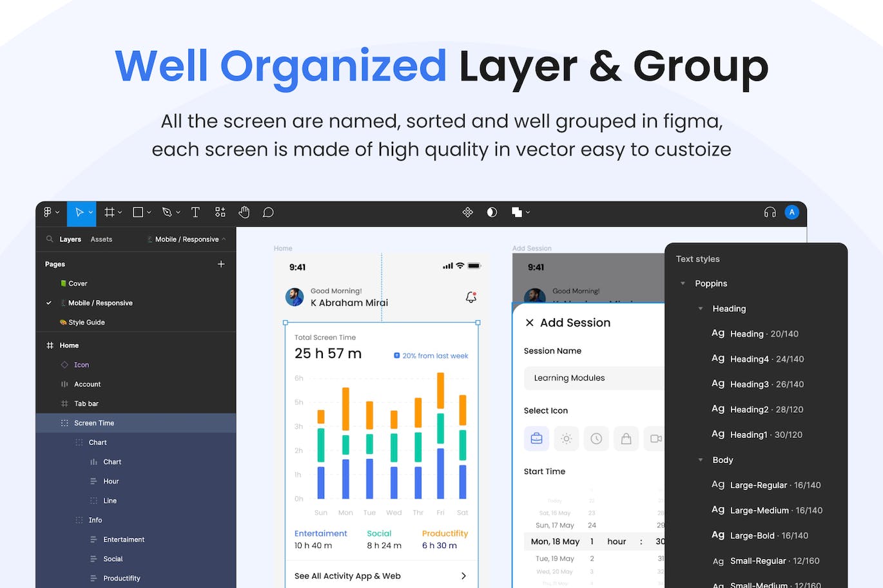Activate the Hand tool

[x=244, y=213]
